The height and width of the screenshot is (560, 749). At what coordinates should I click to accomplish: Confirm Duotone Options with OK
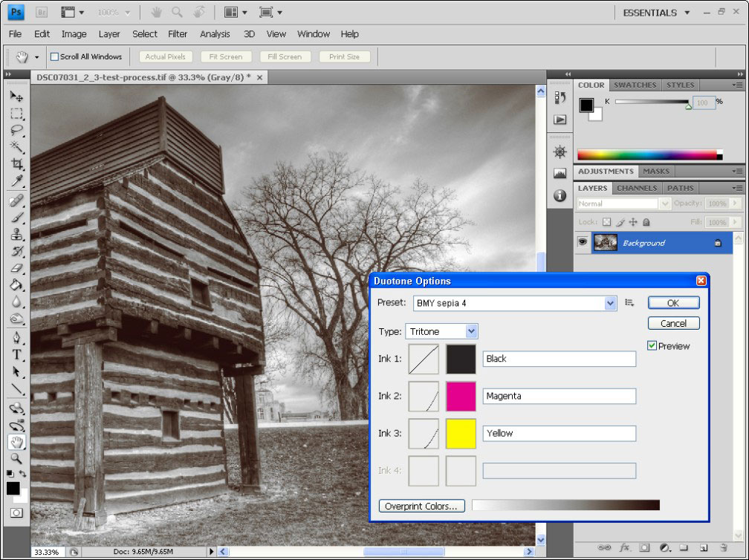point(672,302)
